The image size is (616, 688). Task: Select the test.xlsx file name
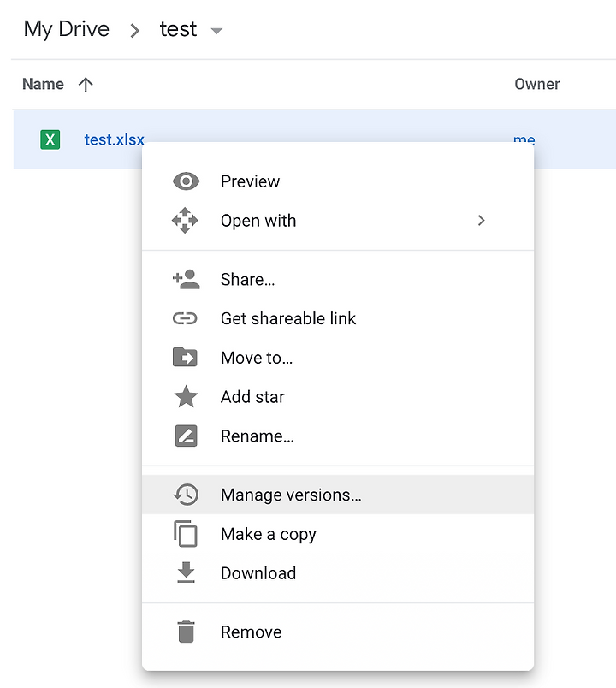tap(114, 139)
